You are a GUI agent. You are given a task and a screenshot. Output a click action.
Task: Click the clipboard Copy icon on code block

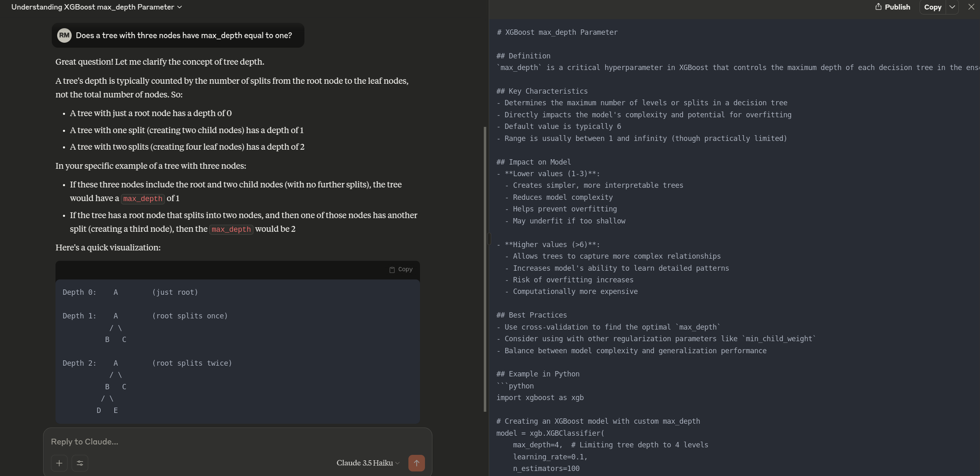pos(392,270)
